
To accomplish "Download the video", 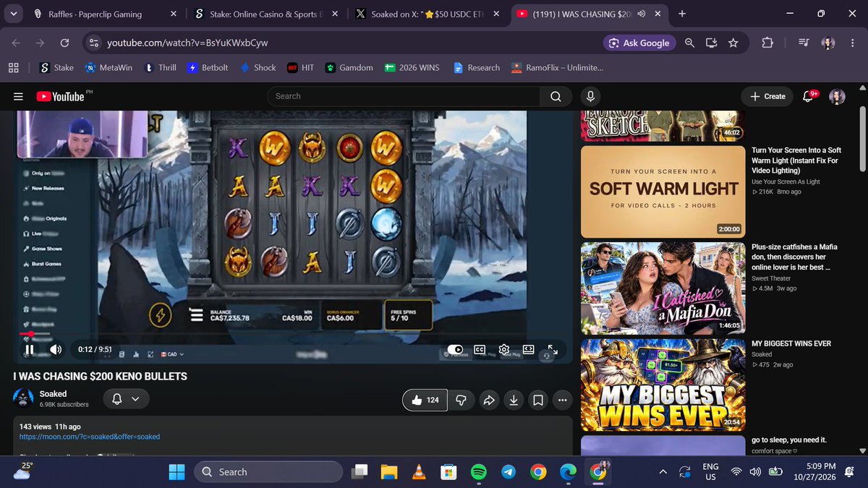I will coord(514,400).
